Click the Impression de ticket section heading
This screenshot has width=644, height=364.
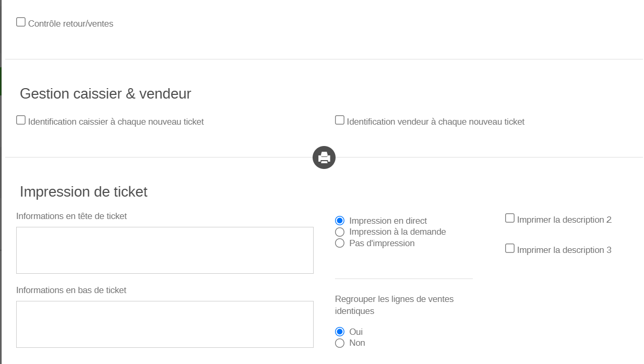[84, 192]
